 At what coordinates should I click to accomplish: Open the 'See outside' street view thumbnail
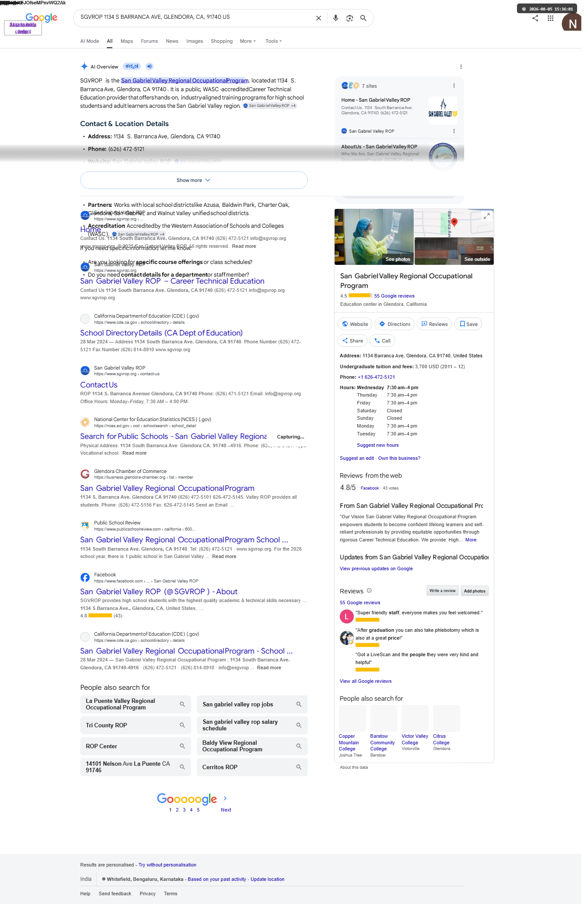[x=454, y=251]
